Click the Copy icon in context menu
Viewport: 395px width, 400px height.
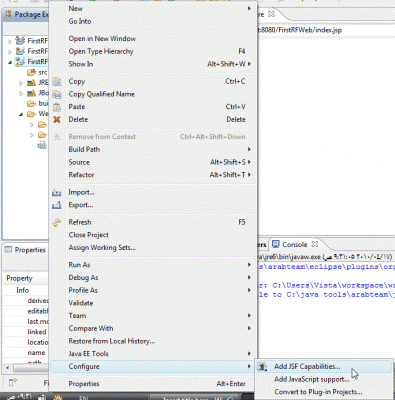point(57,82)
